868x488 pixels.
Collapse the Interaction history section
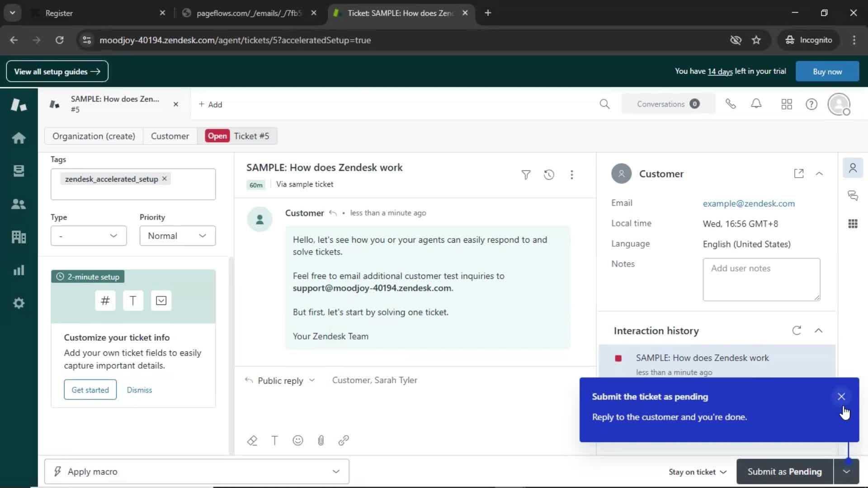[818, 330]
